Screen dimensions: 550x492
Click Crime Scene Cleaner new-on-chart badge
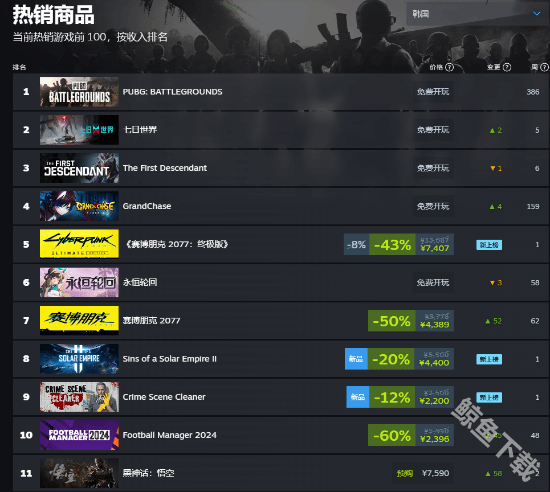pyautogui.click(x=489, y=397)
